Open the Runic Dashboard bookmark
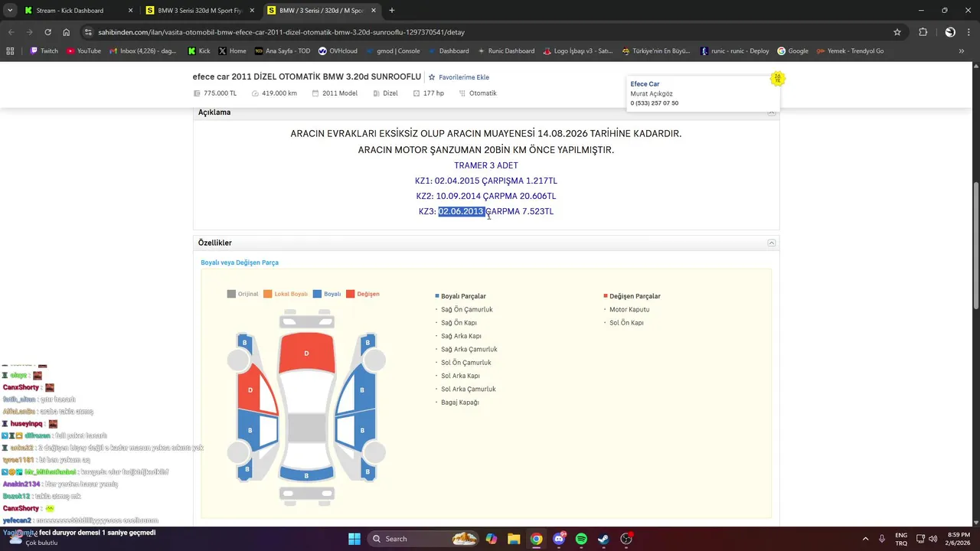The width and height of the screenshot is (980, 551). tap(505, 51)
